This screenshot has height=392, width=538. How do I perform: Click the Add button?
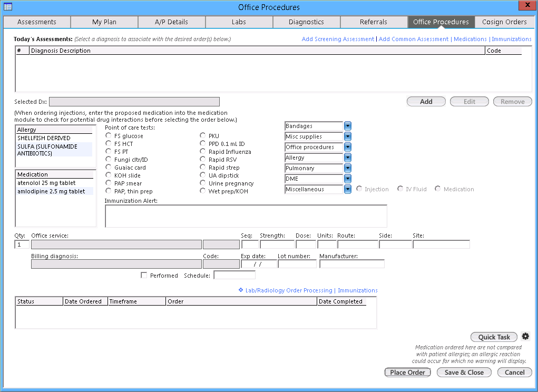pyautogui.click(x=426, y=102)
